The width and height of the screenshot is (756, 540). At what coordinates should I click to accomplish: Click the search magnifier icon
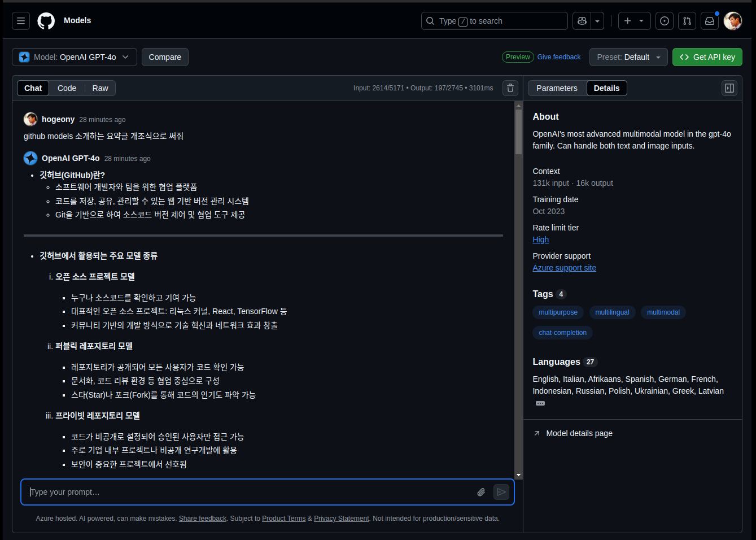tap(430, 21)
